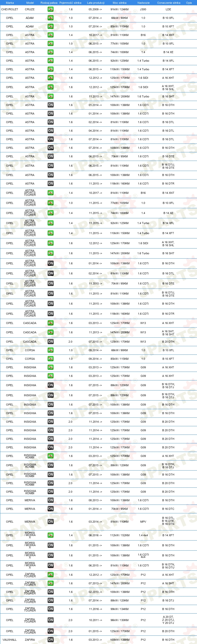Click ON icon in Astra 06.2015 70kW/95KM row
Viewport: 197px width, 644px height.
[50, 156]
